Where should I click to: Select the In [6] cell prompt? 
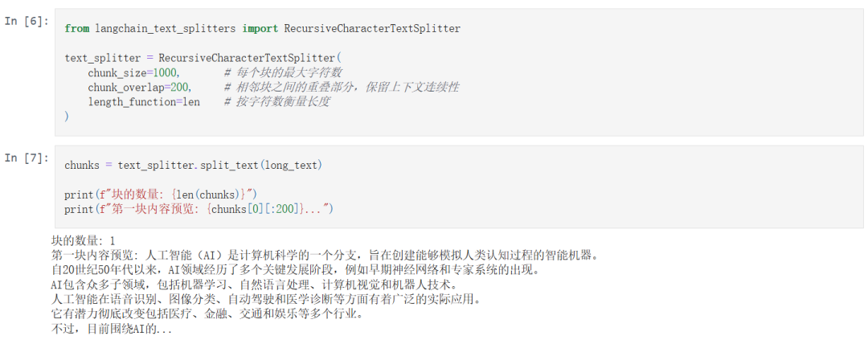pos(27,22)
